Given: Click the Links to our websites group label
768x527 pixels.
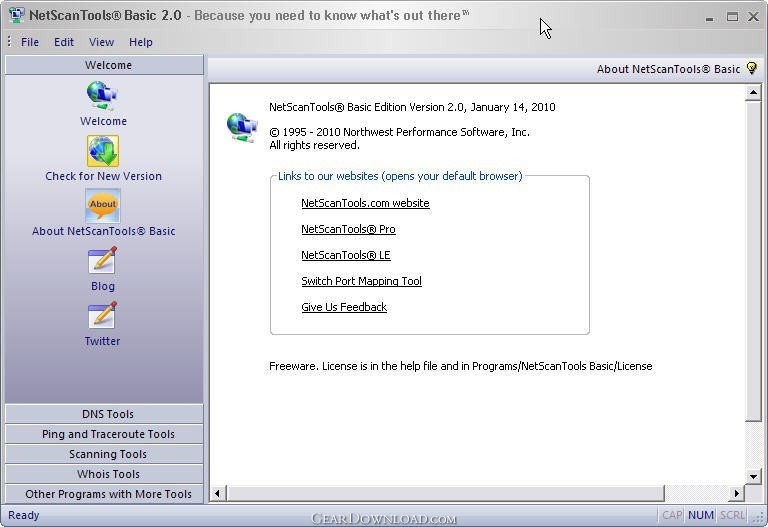Looking at the screenshot, I should point(400,176).
